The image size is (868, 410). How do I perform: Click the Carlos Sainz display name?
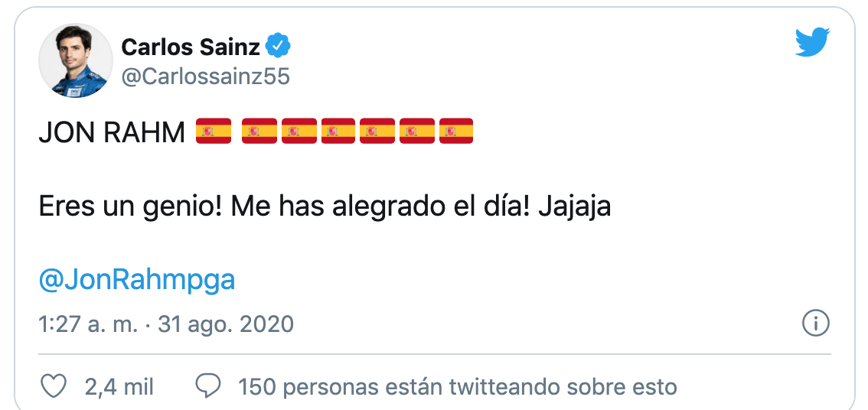[x=191, y=47]
